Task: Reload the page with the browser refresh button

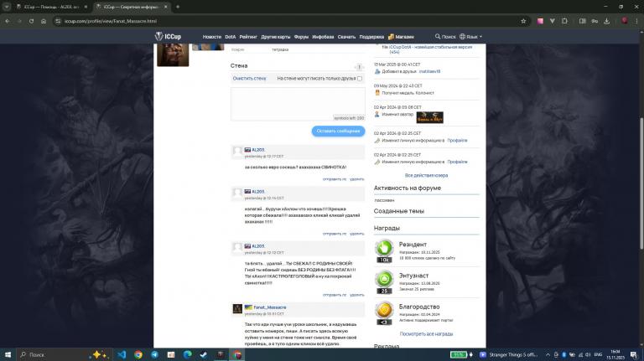Action: pos(31,21)
